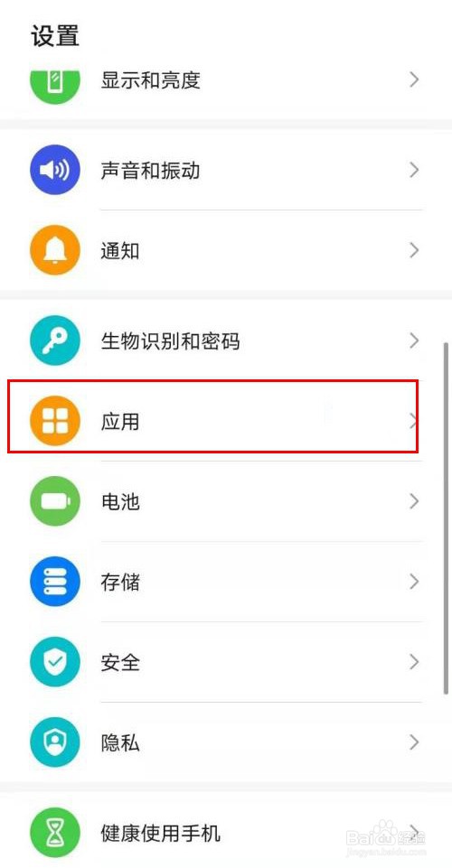This screenshot has width=452, height=868.
Task: Tap the teal shield Security icon
Action: coord(55,662)
